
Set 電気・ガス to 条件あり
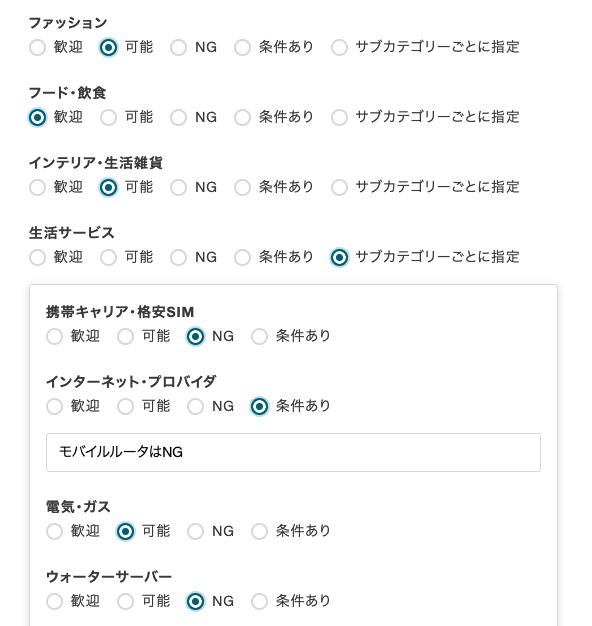click(259, 531)
